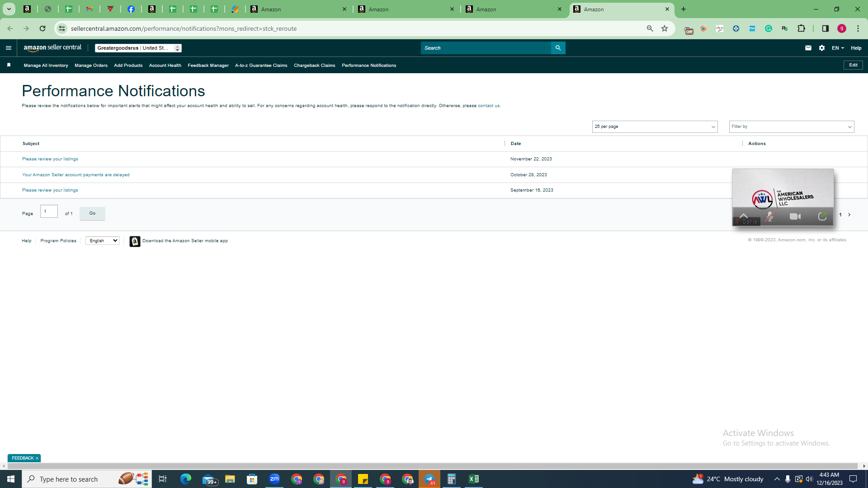Open the Help link in the header
Screen dimensions: 868x488
(856, 48)
